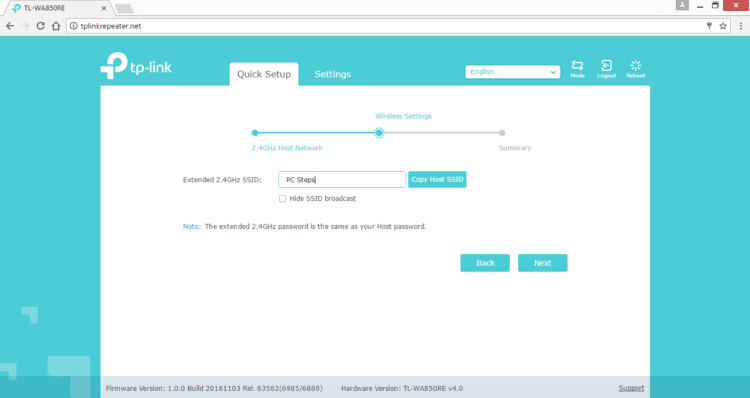This screenshot has height=398, width=750.
Task: Click the Summary step marker
Action: tap(502, 133)
